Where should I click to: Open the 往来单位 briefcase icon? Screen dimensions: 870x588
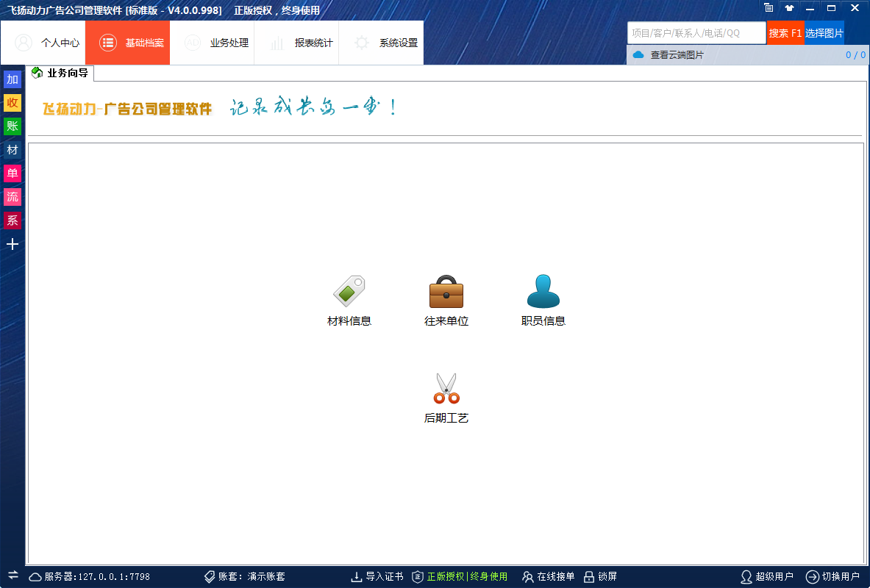[446, 293]
